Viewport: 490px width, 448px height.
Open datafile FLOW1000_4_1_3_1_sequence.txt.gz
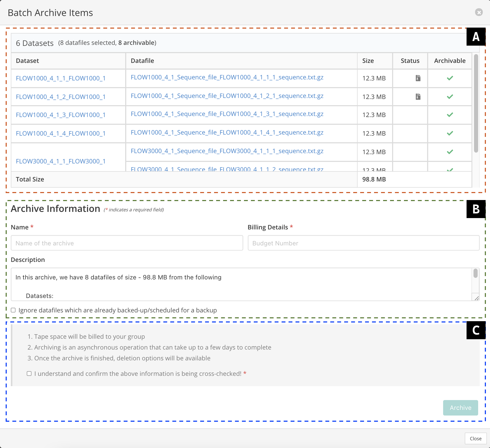[227, 114]
